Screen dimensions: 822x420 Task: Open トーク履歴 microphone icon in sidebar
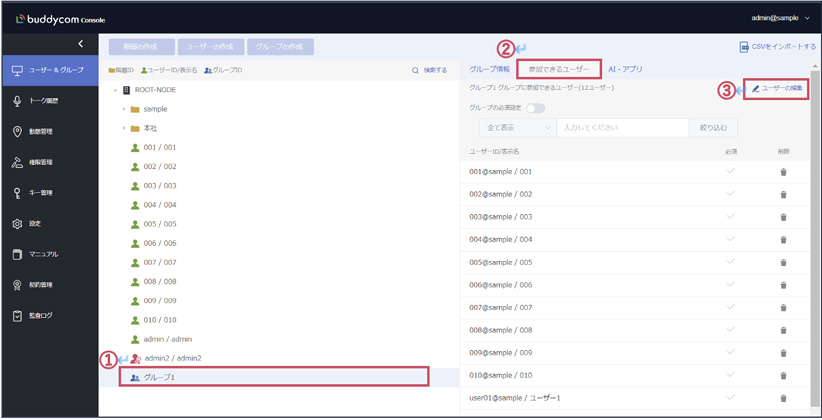pos(17,101)
